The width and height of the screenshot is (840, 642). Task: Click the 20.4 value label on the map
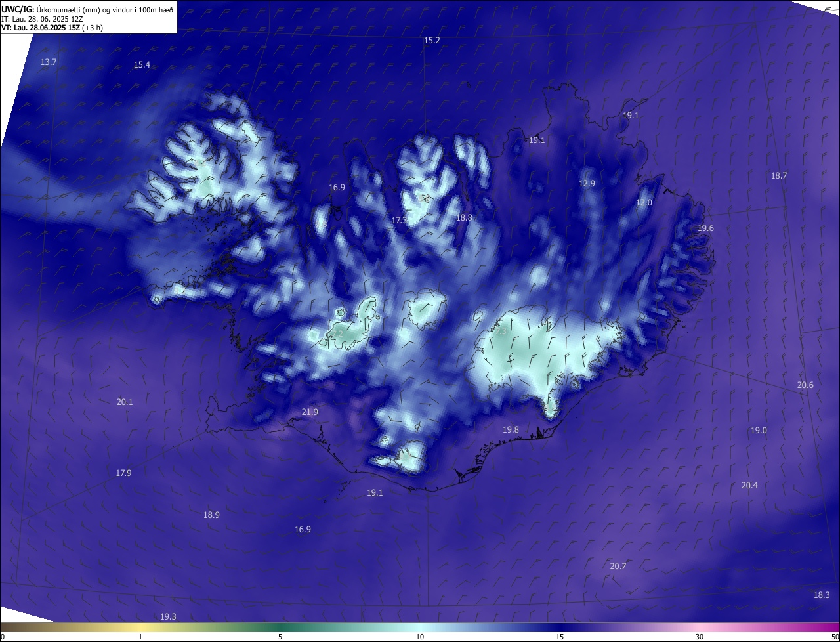pos(749,486)
